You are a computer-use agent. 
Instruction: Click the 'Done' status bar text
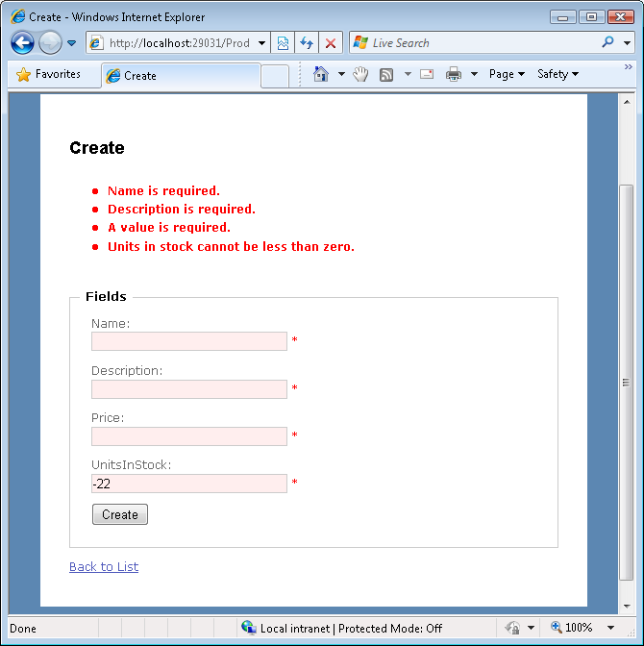tap(23, 629)
